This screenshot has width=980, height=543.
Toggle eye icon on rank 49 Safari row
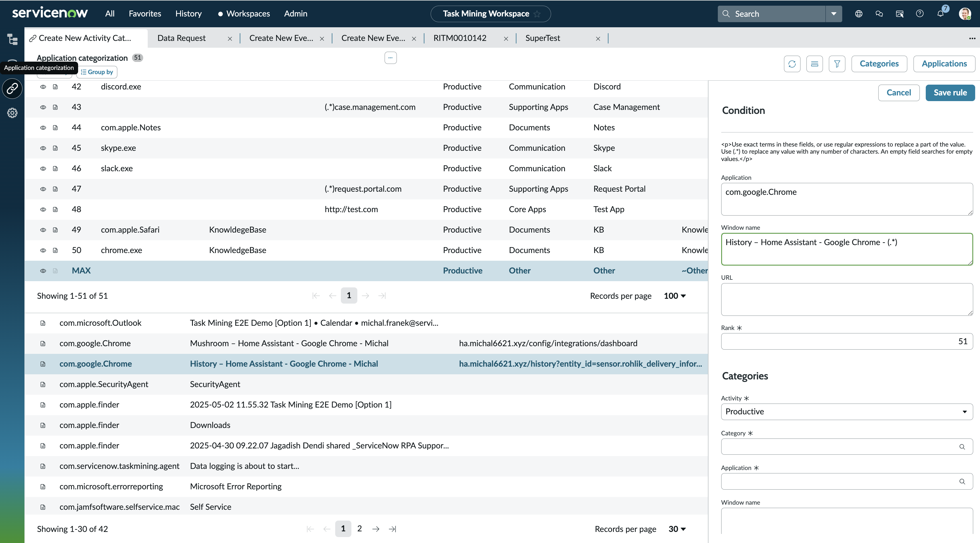click(43, 230)
